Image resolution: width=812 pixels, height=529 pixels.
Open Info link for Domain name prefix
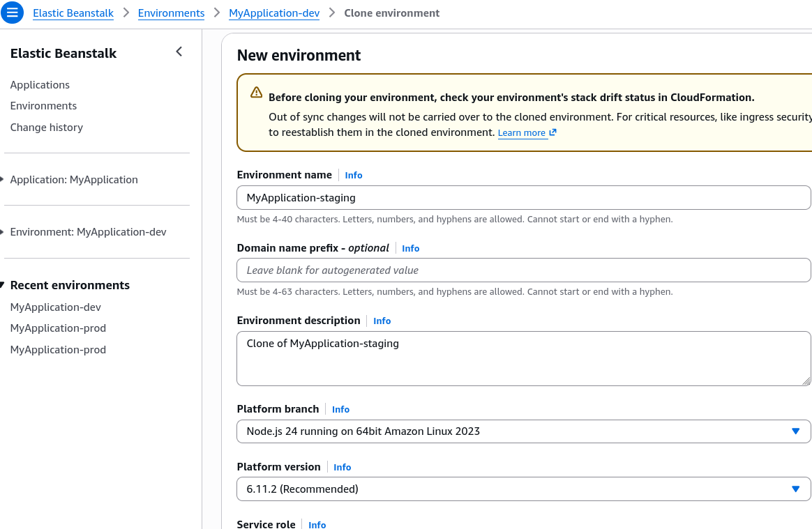tap(411, 248)
